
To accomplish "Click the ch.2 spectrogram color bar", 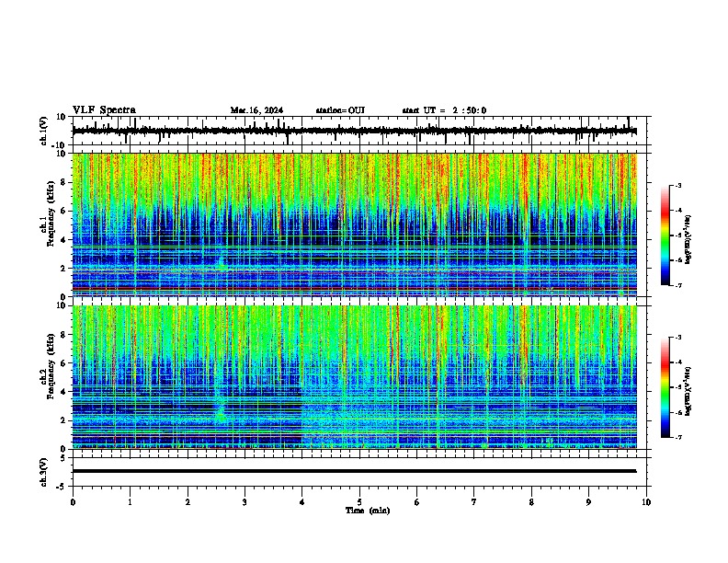I will click(x=665, y=387).
